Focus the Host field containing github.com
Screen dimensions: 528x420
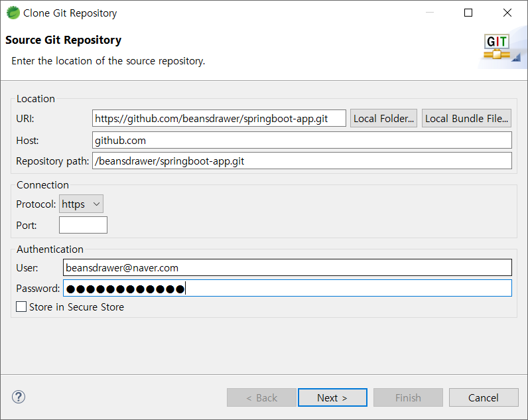click(x=302, y=140)
